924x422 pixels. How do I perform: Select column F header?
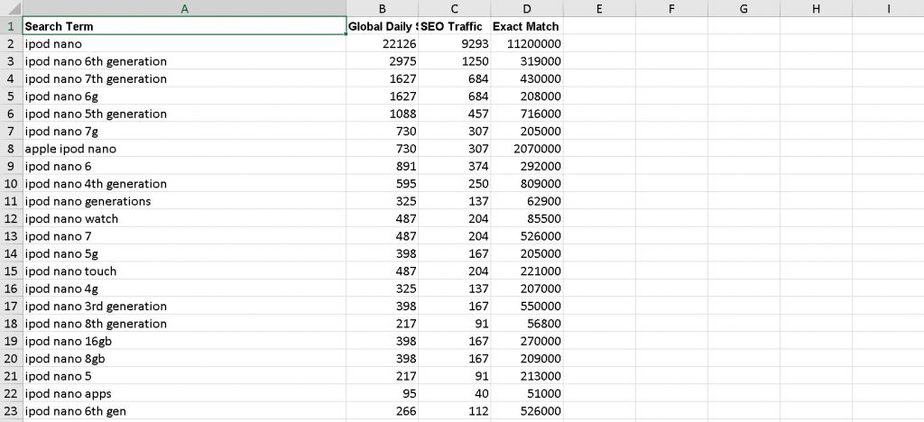(x=671, y=9)
